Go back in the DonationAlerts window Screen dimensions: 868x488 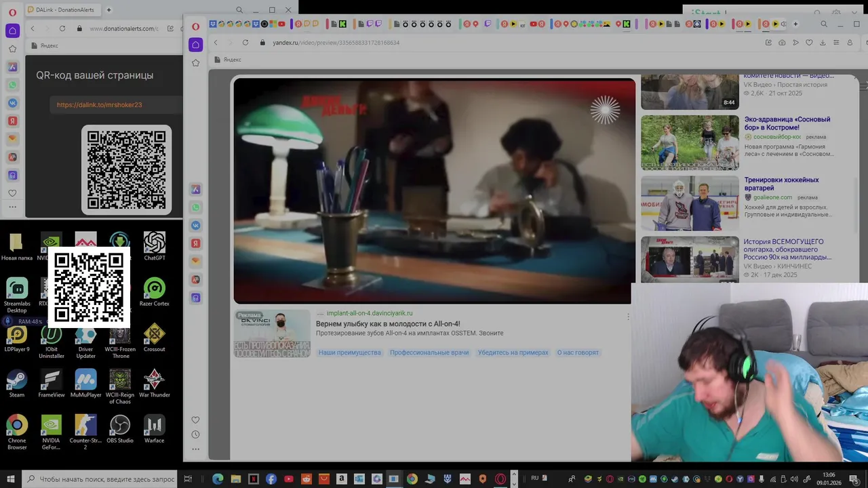point(33,28)
